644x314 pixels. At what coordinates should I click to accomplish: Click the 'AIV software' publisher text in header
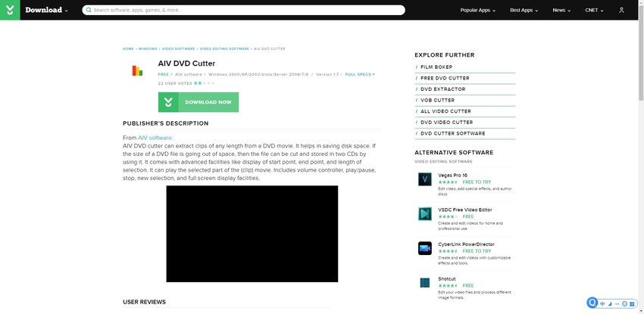click(x=189, y=74)
